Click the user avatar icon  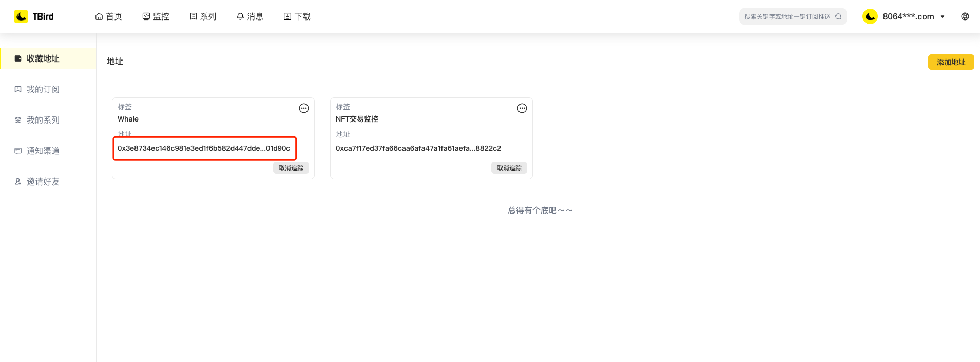click(870, 16)
